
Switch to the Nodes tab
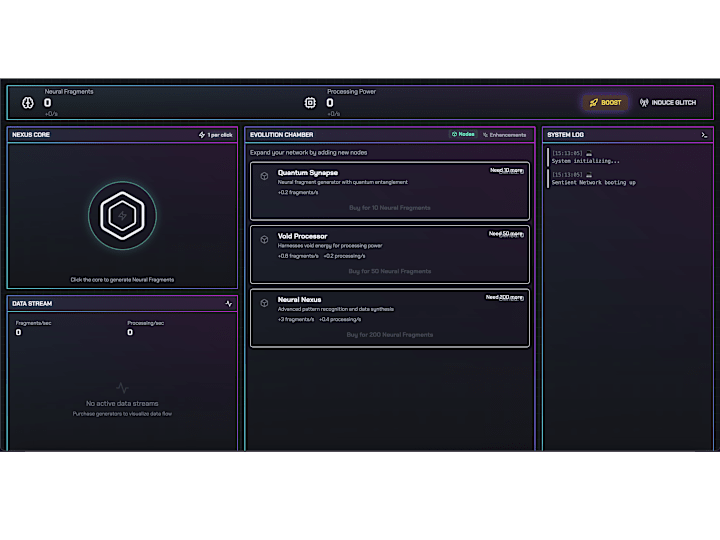(463, 134)
